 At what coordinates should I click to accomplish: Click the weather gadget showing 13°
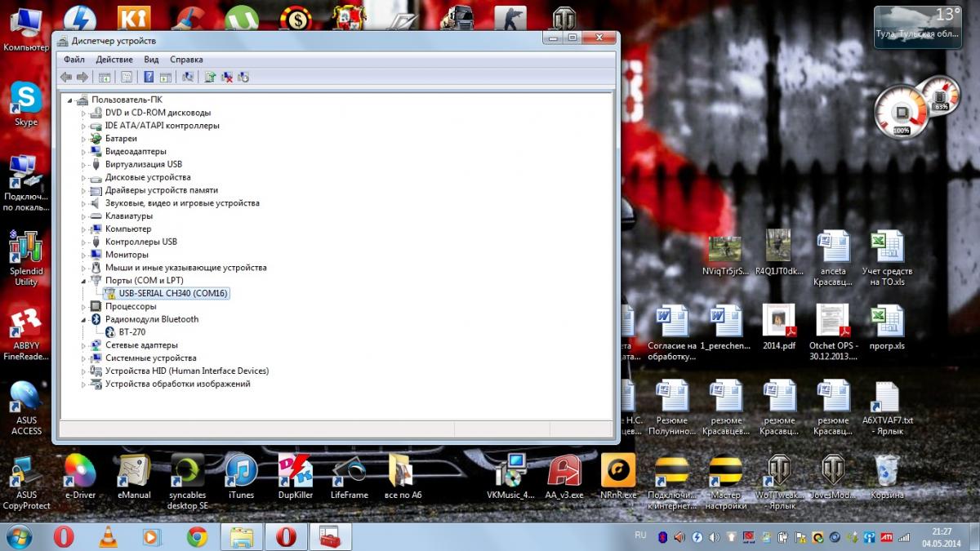(917, 27)
